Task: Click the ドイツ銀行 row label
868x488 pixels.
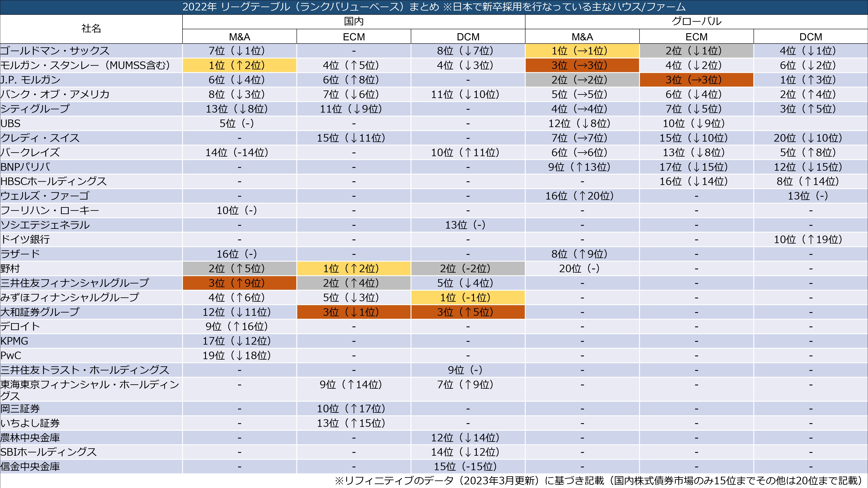Action: coord(25,239)
